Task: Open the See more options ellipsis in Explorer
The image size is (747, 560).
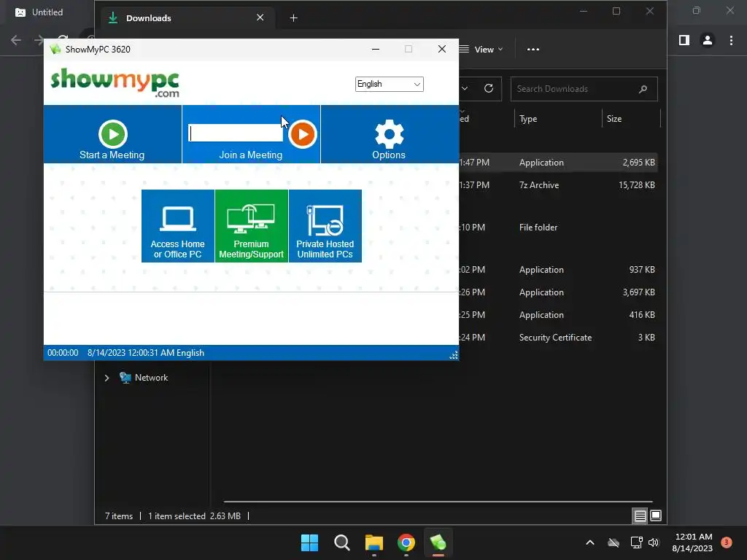Action: (x=533, y=49)
